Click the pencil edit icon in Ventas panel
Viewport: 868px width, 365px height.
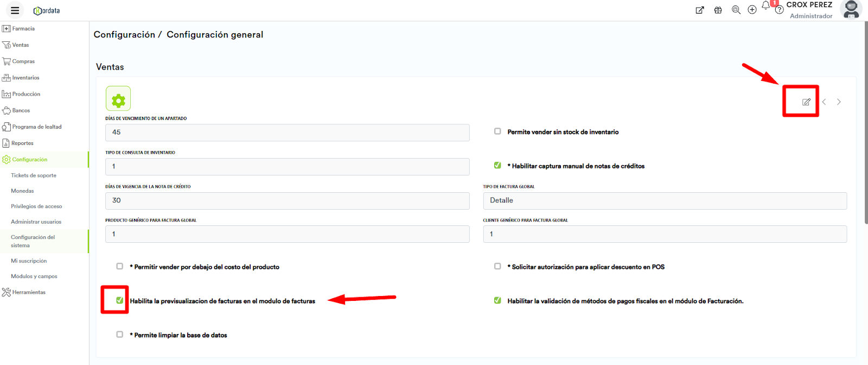[x=806, y=102]
